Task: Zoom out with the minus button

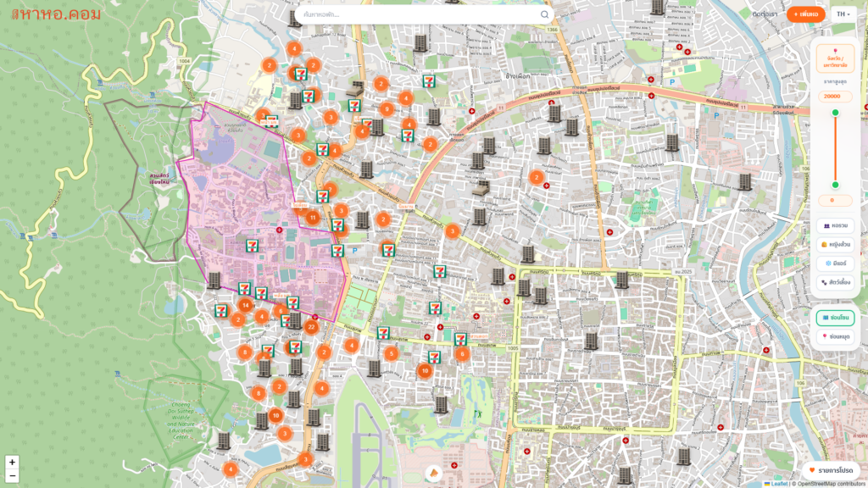Action: [x=12, y=476]
